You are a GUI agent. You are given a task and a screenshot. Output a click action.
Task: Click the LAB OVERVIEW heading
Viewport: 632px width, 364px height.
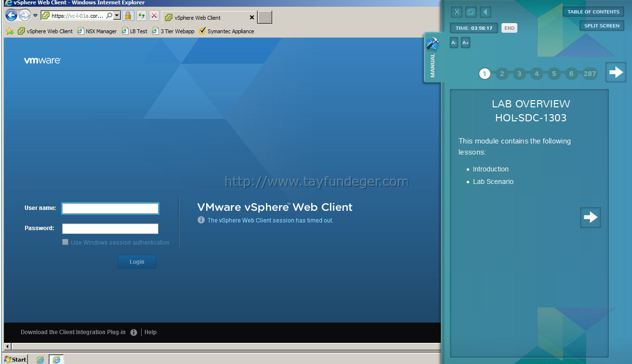[531, 104]
